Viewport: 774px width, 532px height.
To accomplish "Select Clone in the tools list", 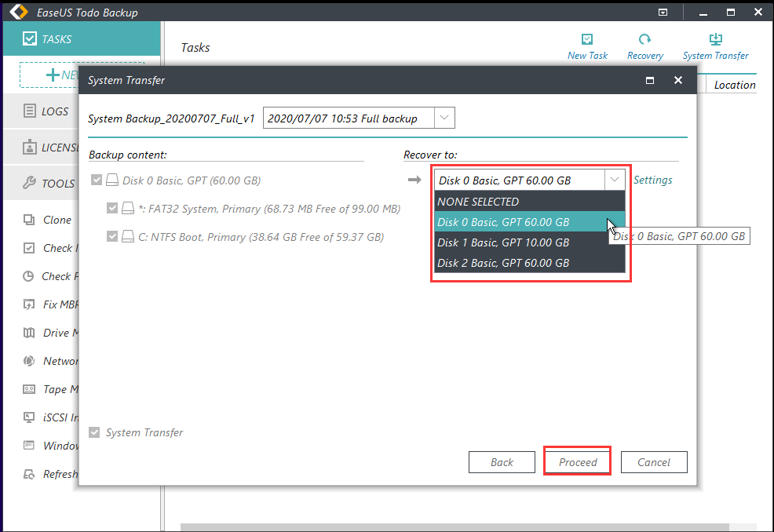I will (x=57, y=220).
